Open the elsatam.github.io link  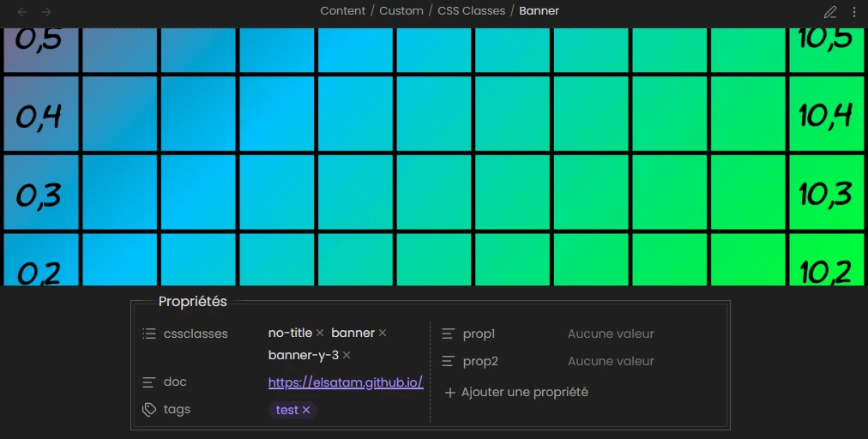point(346,382)
